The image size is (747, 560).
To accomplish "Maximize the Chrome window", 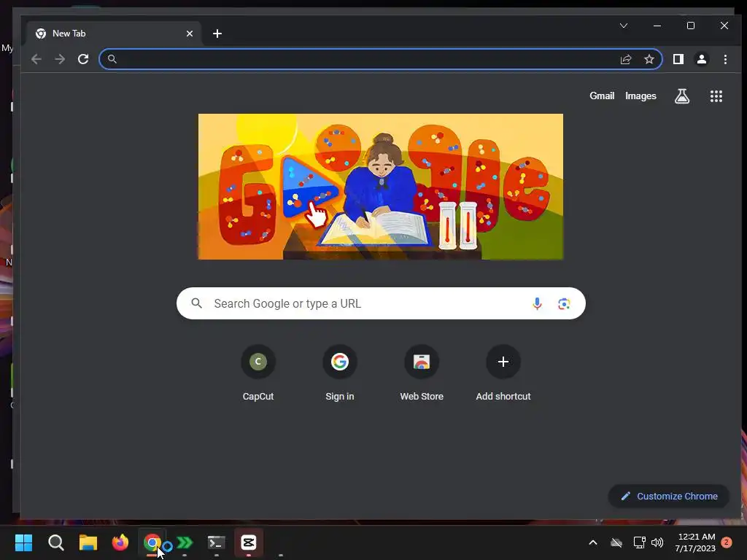I will pyautogui.click(x=691, y=26).
